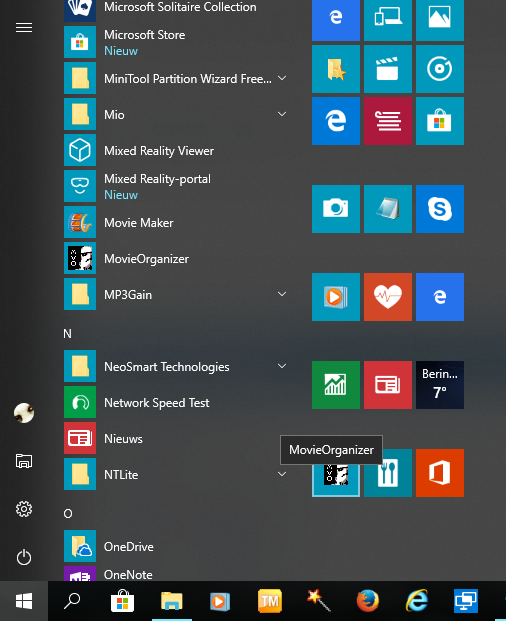Viewport: 506px width, 621px height.
Task: Open the large Microsoft Edge tile
Action: tap(336, 121)
